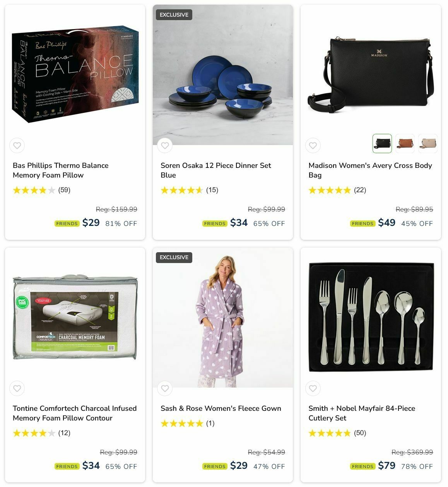
Task: Save Sash & Rose fleece gown to favorites
Action: (165, 388)
